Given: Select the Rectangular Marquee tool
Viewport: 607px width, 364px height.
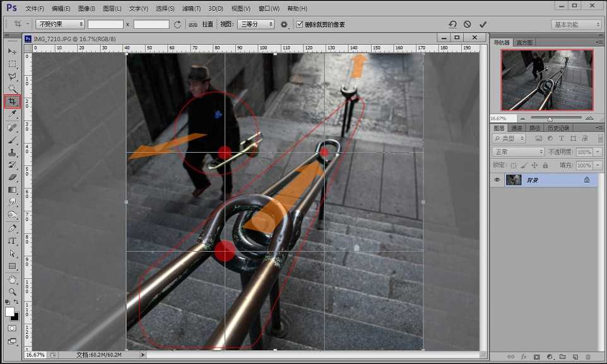Looking at the screenshot, I should tap(12, 64).
